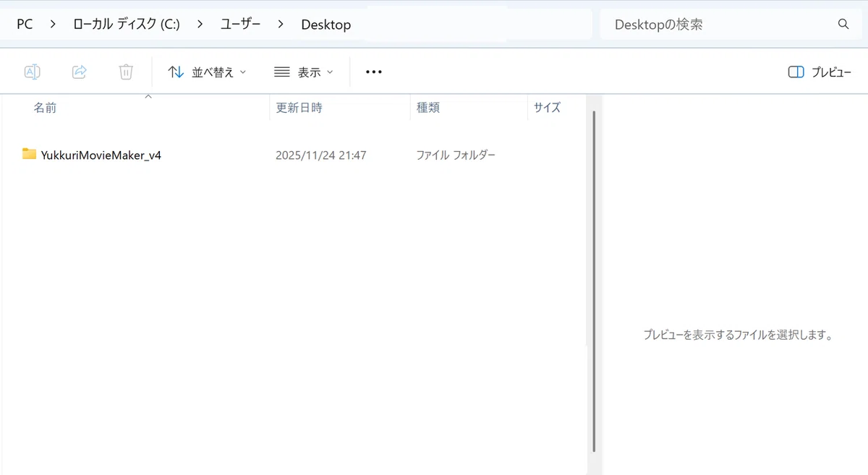Click the Share icon in the toolbar
The image size is (868, 475).
(80, 72)
